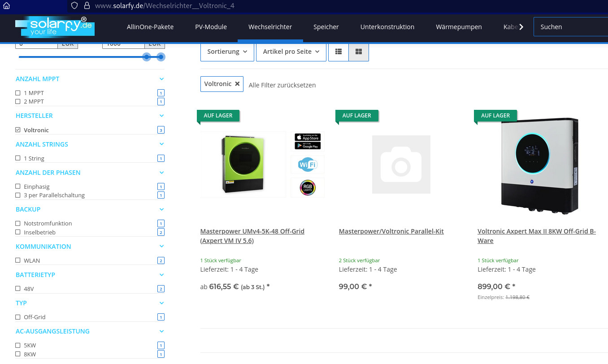
Task: Open Voltronic Axpert Max II 8KW link
Action: click(x=537, y=236)
